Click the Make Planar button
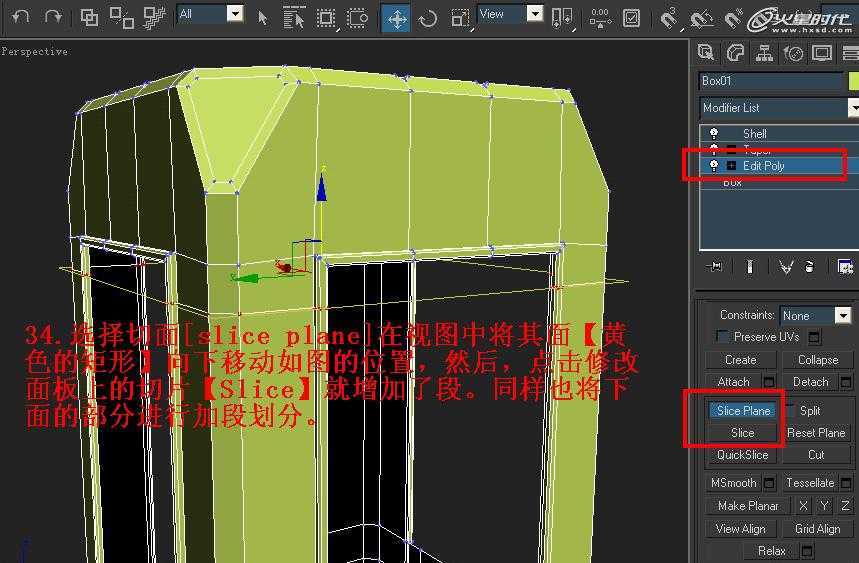 click(x=748, y=506)
